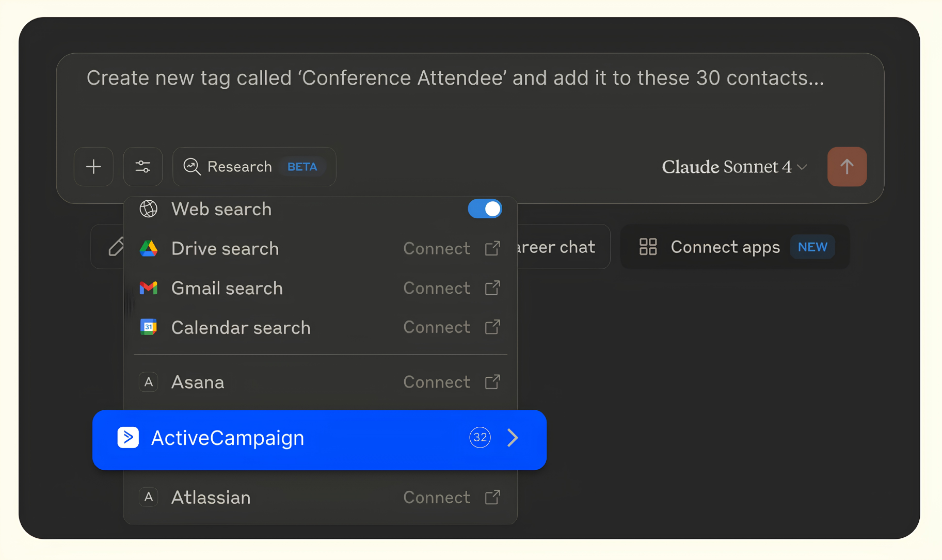Viewport: 942px width, 560px height.
Task: Expand ActiveCampaign tools with the chevron
Action: 513,438
